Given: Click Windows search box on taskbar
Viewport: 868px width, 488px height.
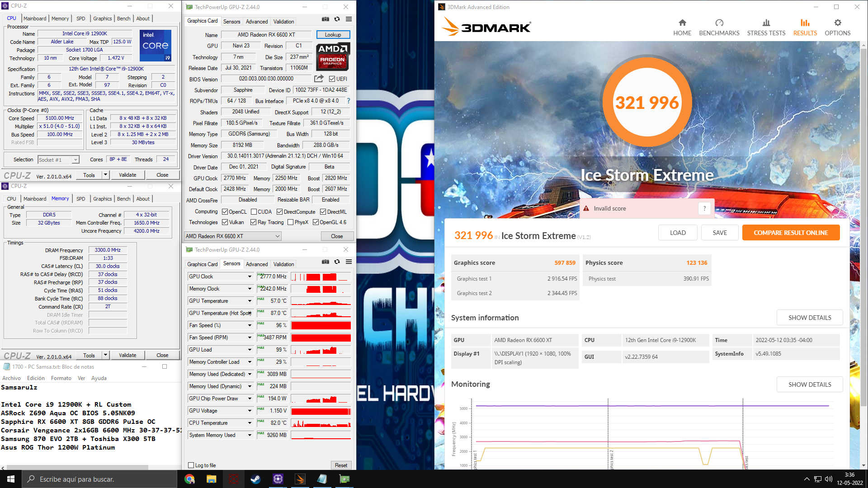Looking at the screenshot, I should pos(99,479).
